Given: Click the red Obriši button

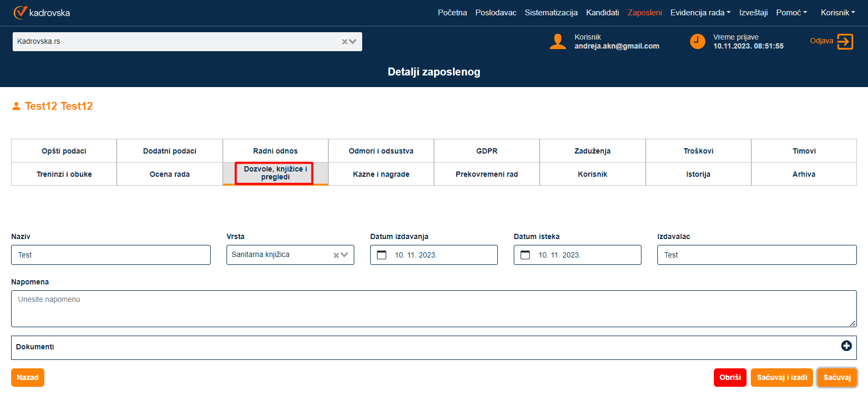Looking at the screenshot, I should (x=730, y=377).
